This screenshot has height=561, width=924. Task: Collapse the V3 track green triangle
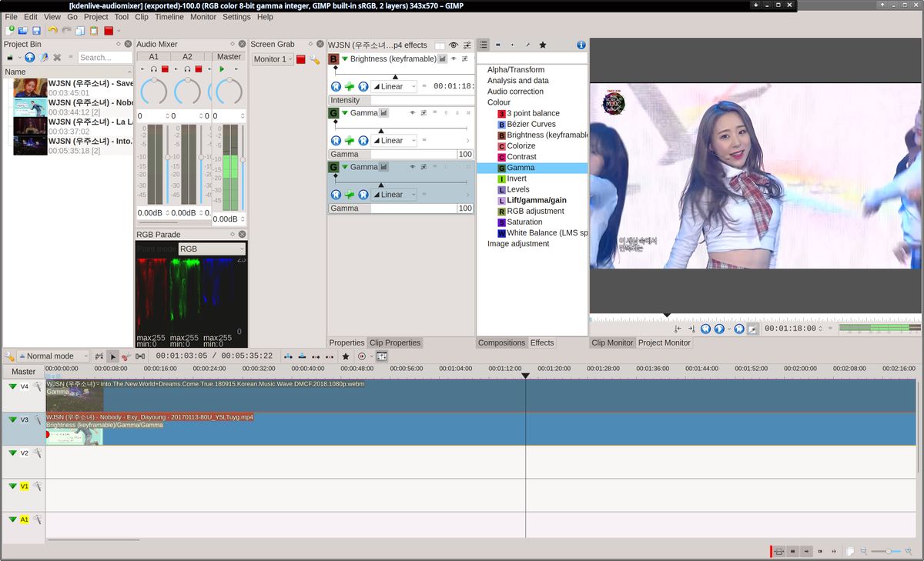coord(12,419)
